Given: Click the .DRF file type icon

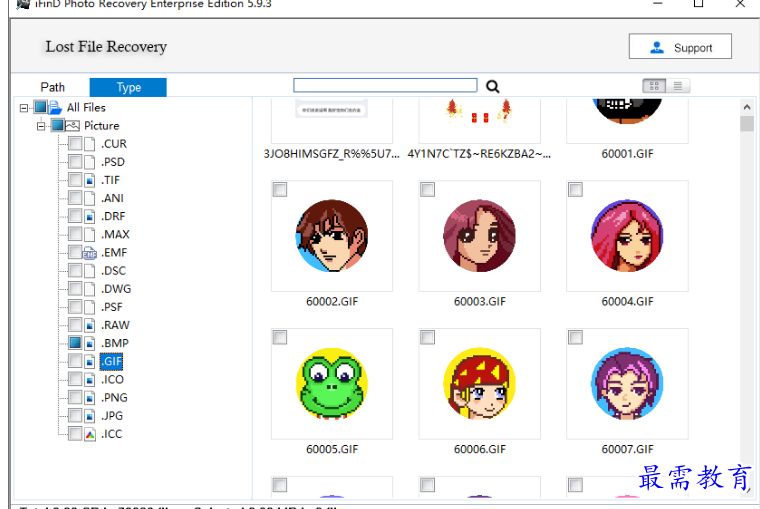Looking at the screenshot, I should pyautogui.click(x=90, y=216).
